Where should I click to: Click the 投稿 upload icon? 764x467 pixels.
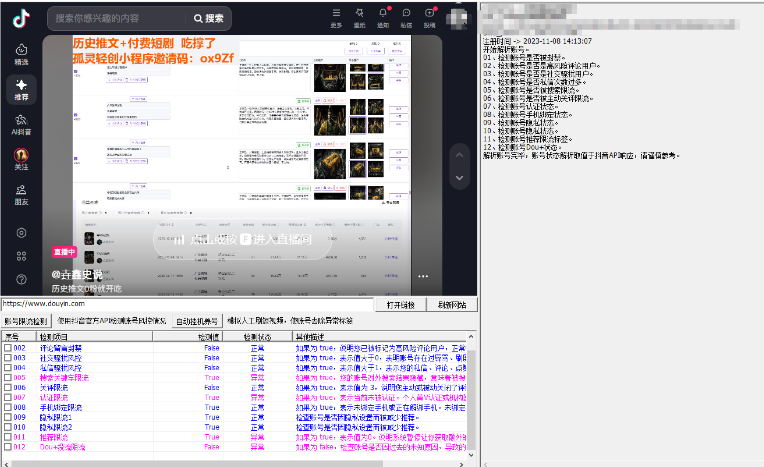pos(429,16)
